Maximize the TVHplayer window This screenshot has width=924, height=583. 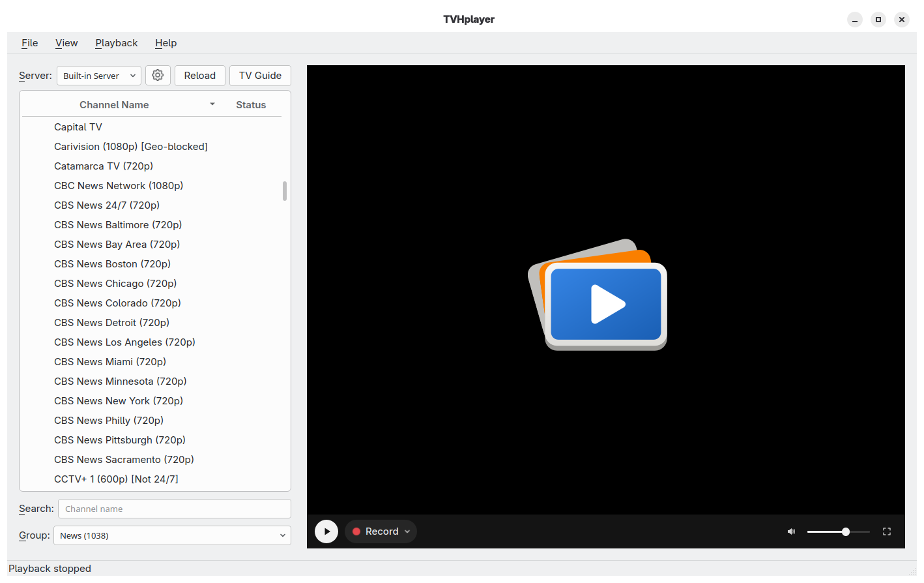point(878,20)
